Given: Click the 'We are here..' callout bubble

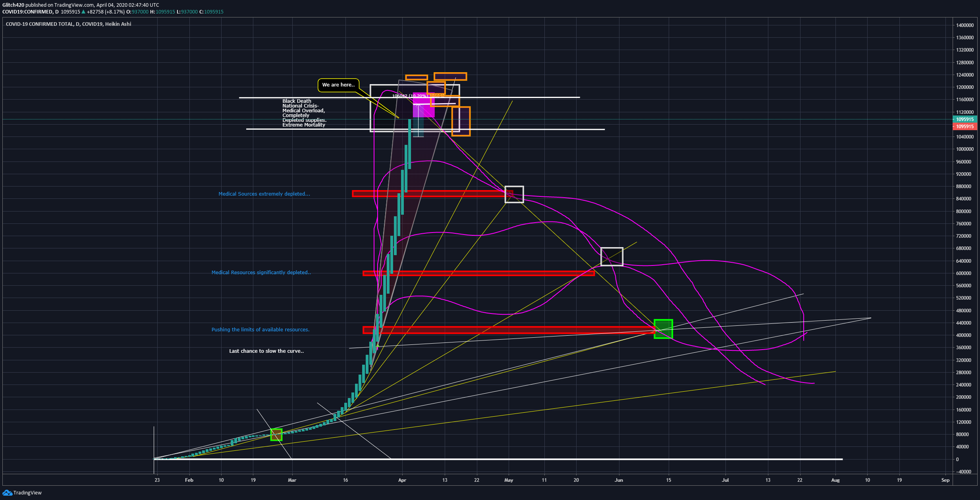Looking at the screenshot, I should click(x=338, y=85).
